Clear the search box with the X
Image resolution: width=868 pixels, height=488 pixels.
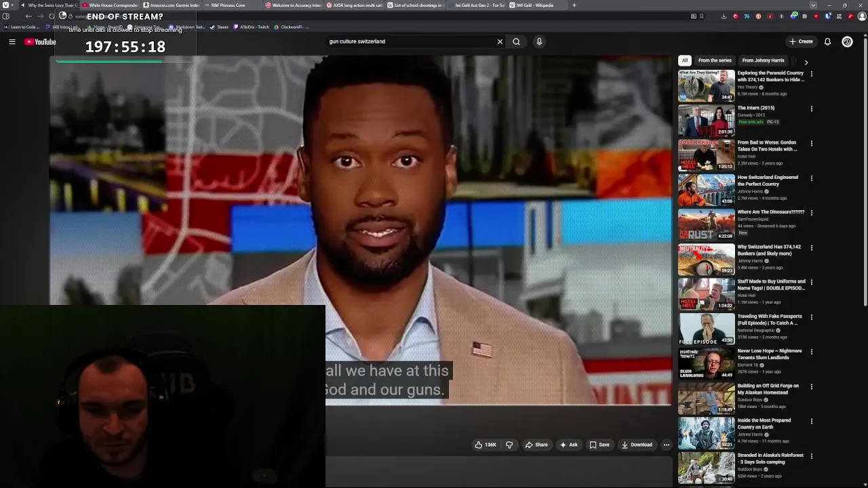(500, 41)
